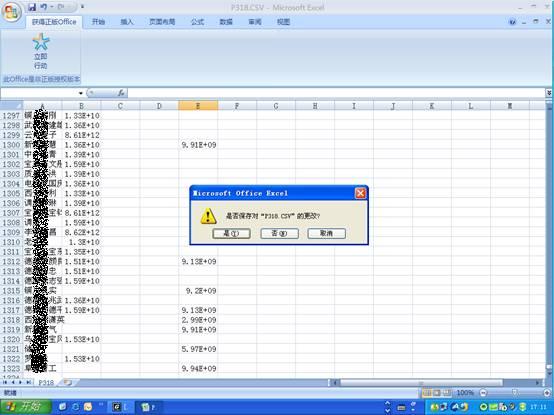
Task: Open the customize quick access toolbar dropdown
Action: [82, 7]
